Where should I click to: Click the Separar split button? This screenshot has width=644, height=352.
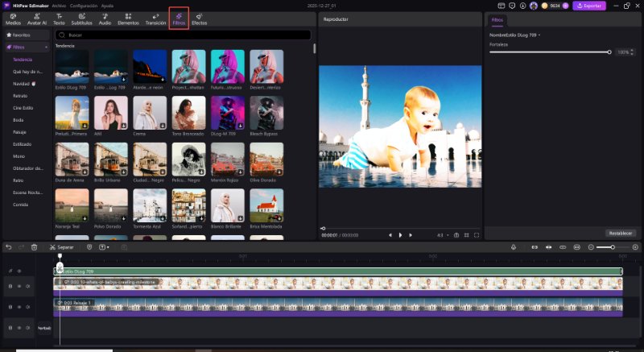(x=62, y=247)
